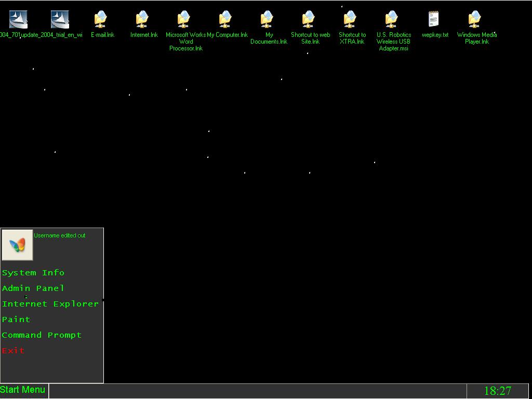Launch Windows Media Player shortcut icon
The image size is (532, 399).
[475, 20]
